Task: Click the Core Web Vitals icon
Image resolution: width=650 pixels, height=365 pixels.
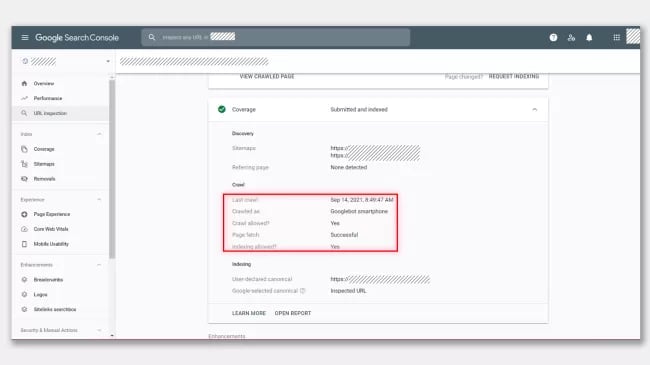Action: coord(24,229)
